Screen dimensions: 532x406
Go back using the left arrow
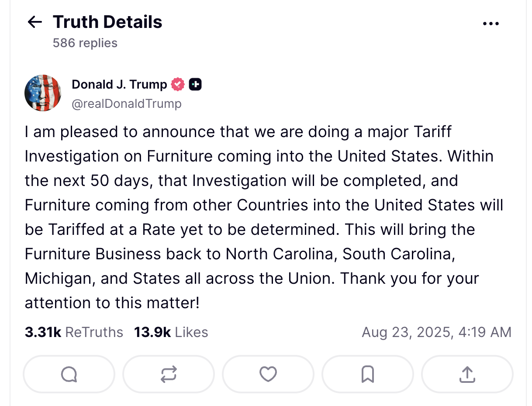[35, 22]
